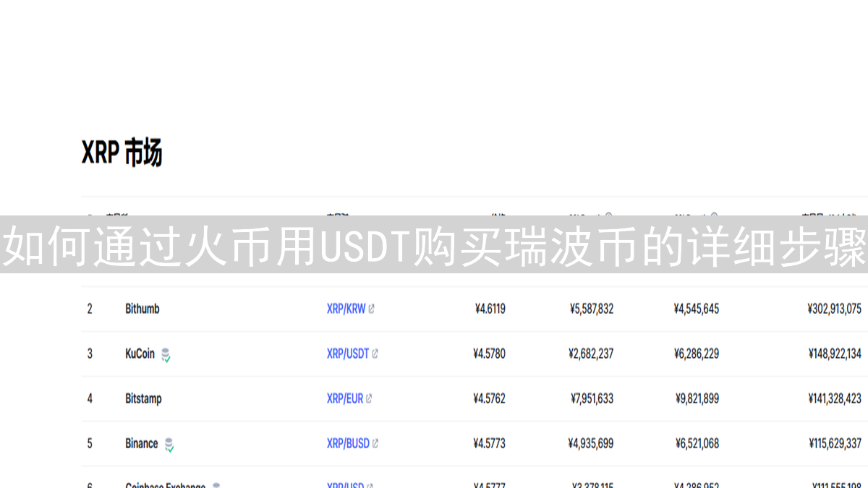Screen dimensions: 868x488
Task: Click the depth value ¥2,682,237
Action: (591, 354)
